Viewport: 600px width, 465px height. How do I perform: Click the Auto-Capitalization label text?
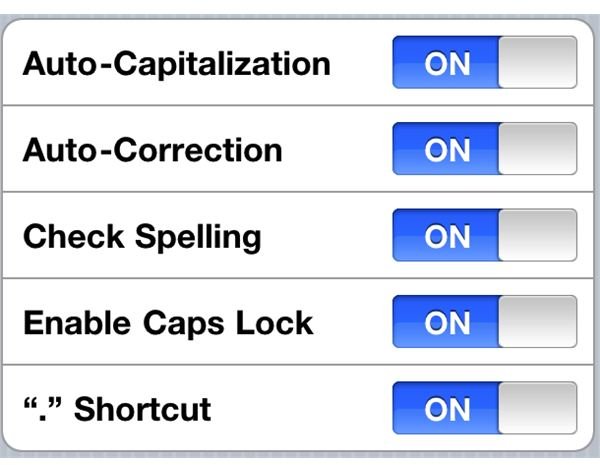[x=176, y=64]
